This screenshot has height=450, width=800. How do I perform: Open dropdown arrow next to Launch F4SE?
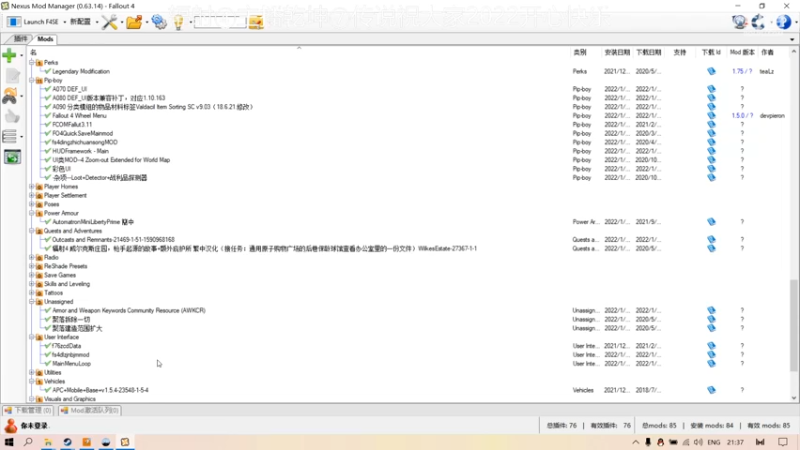64,22
